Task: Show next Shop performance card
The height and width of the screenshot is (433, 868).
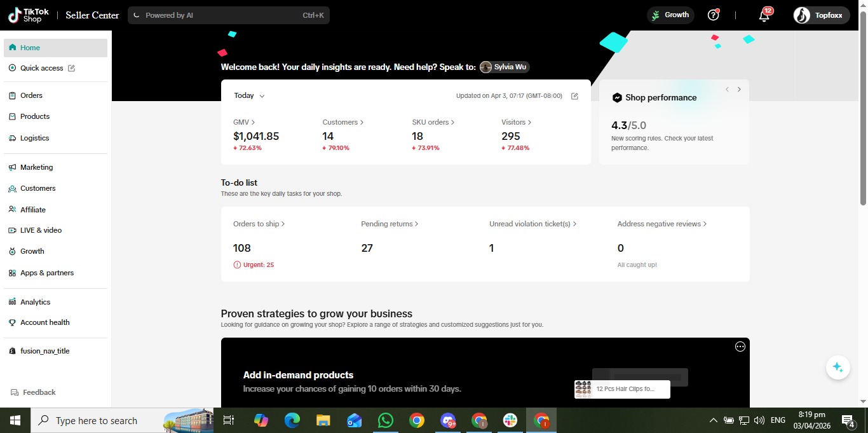Action: [739, 90]
